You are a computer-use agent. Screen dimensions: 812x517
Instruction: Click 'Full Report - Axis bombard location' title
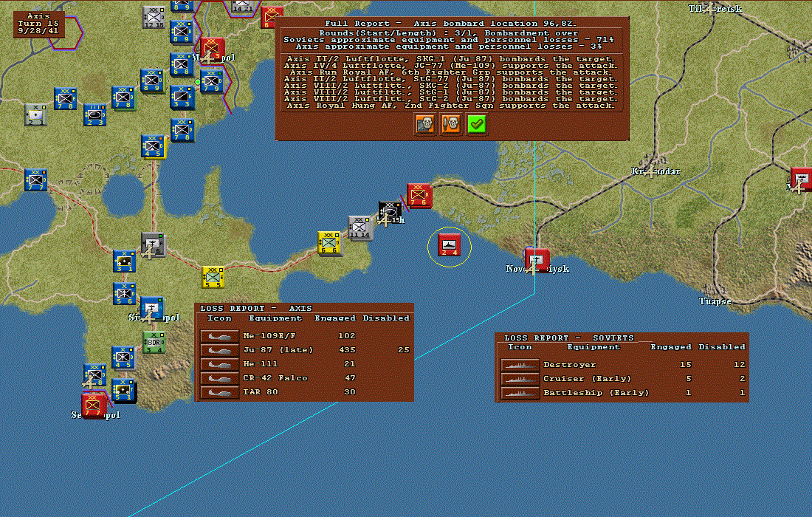click(x=450, y=24)
